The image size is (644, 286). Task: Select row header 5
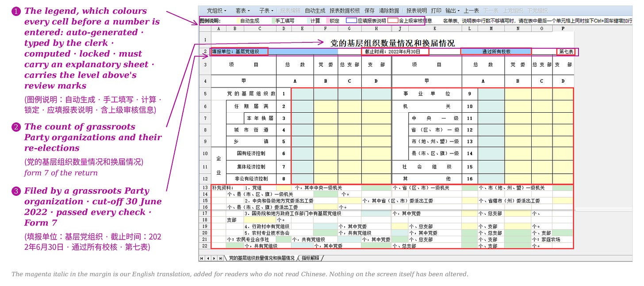205,94
